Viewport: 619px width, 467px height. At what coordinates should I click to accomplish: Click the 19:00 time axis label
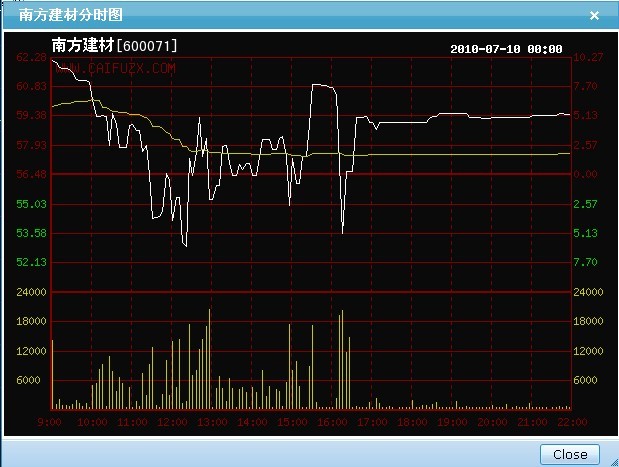click(452, 422)
